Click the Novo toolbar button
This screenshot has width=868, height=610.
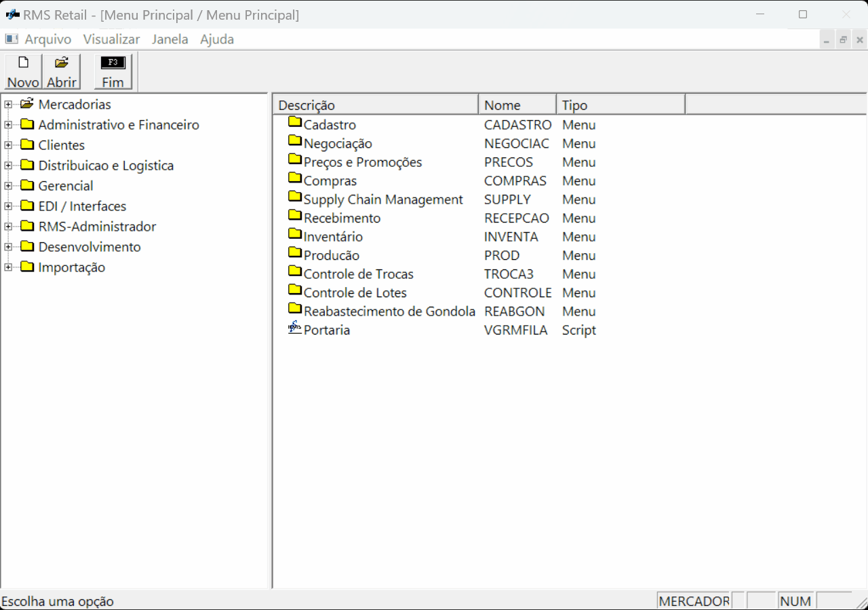23,72
